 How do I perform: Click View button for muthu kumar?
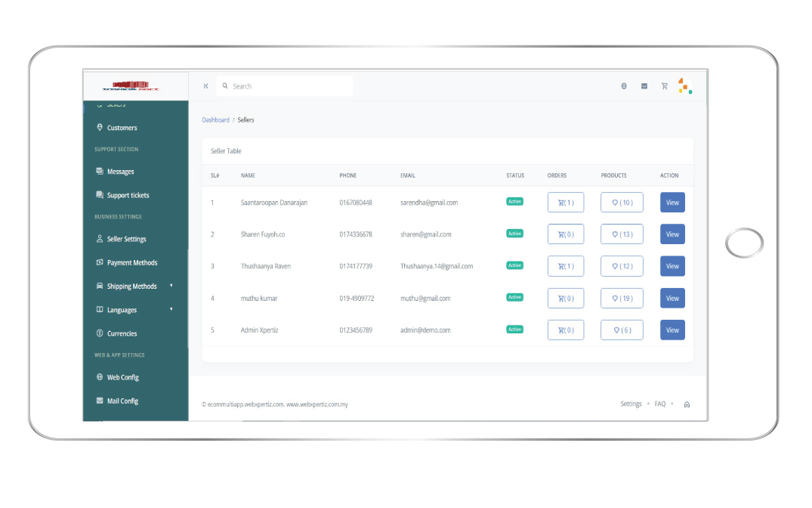pyautogui.click(x=672, y=299)
